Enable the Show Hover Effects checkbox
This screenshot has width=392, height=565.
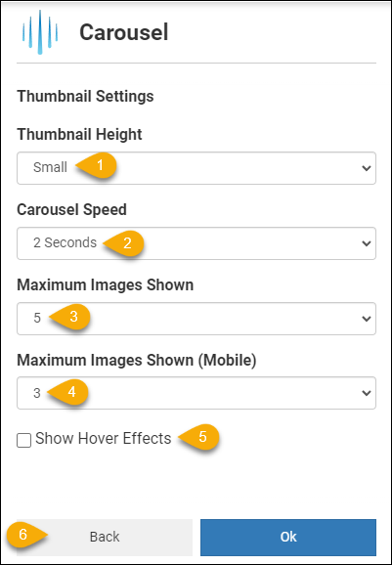(23, 440)
